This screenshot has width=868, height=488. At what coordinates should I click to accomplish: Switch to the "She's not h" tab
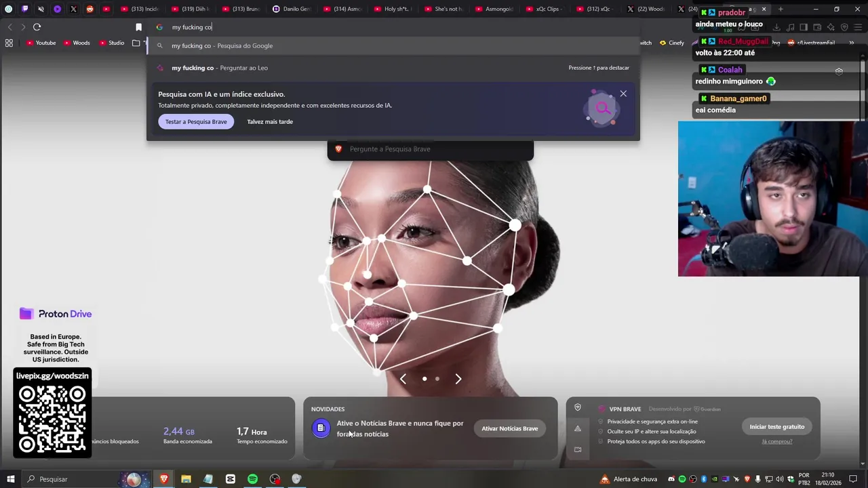[x=443, y=9]
